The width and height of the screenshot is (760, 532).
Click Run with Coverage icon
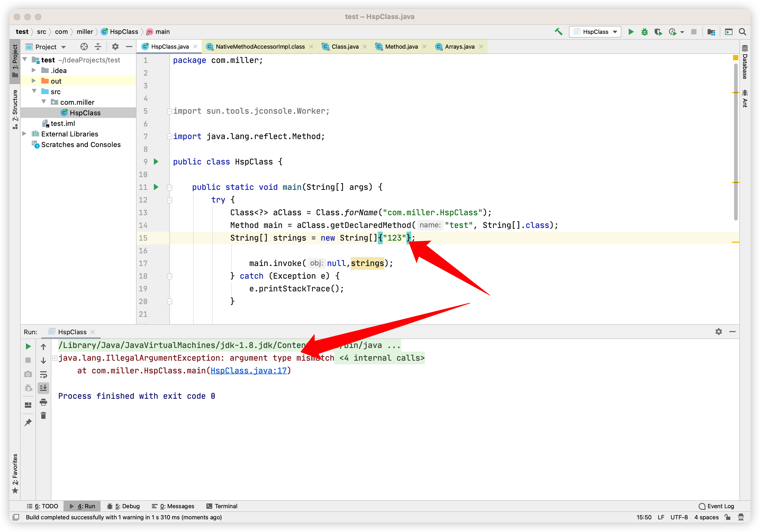click(x=658, y=32)
